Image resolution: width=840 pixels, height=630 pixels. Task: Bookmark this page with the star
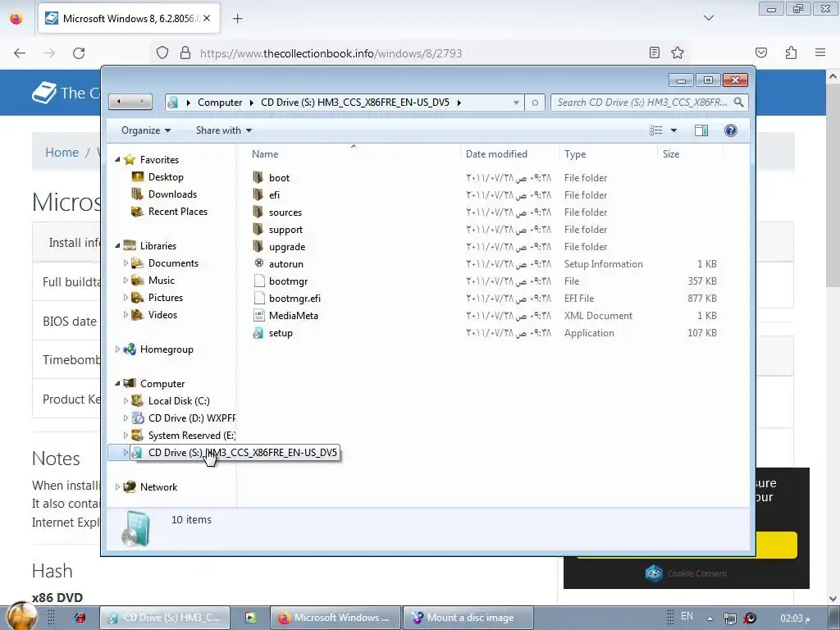pos(677,52)
